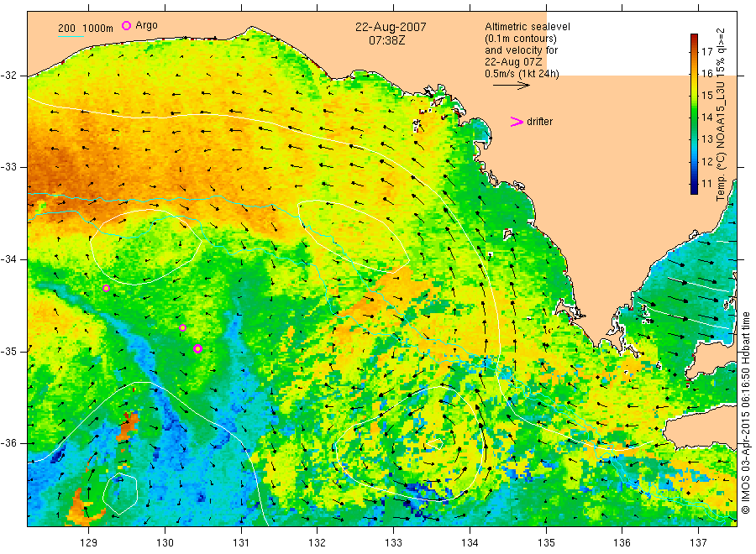
Task: Click the velocity scale arrow in legend
Action: coord(511,86)
